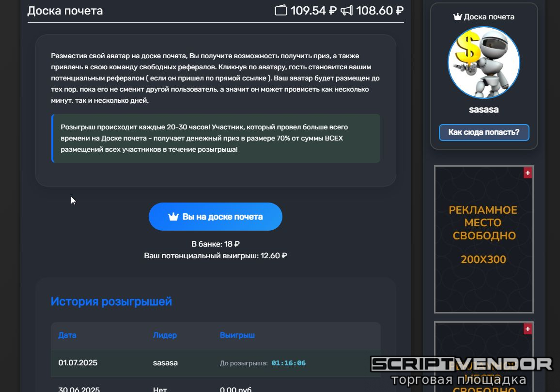
Task: Click 'Лидер' column header
Action: point(165,335)
